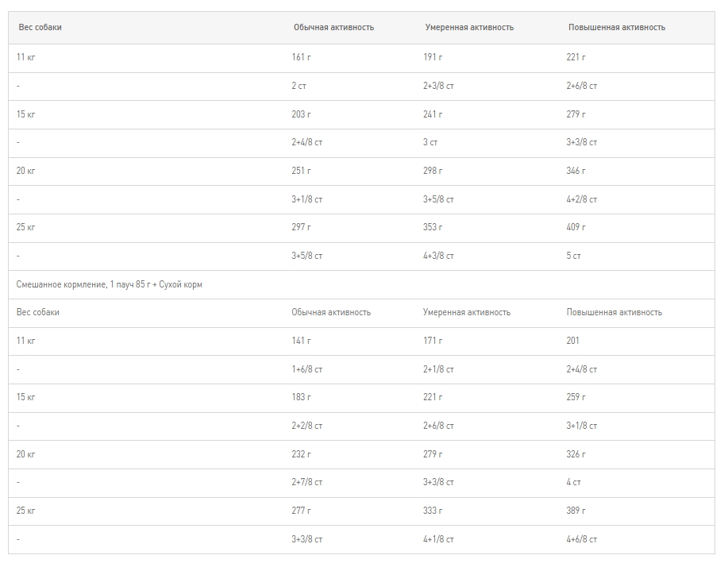Click the '4+6/8 ст' cell
The width and height of the screenshot is (728, 567).
tap(581, 539)
